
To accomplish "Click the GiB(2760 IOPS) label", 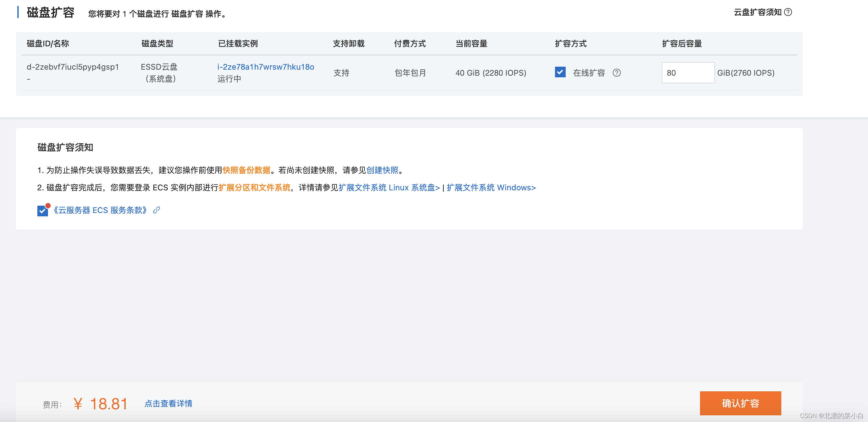I will 746,73.
